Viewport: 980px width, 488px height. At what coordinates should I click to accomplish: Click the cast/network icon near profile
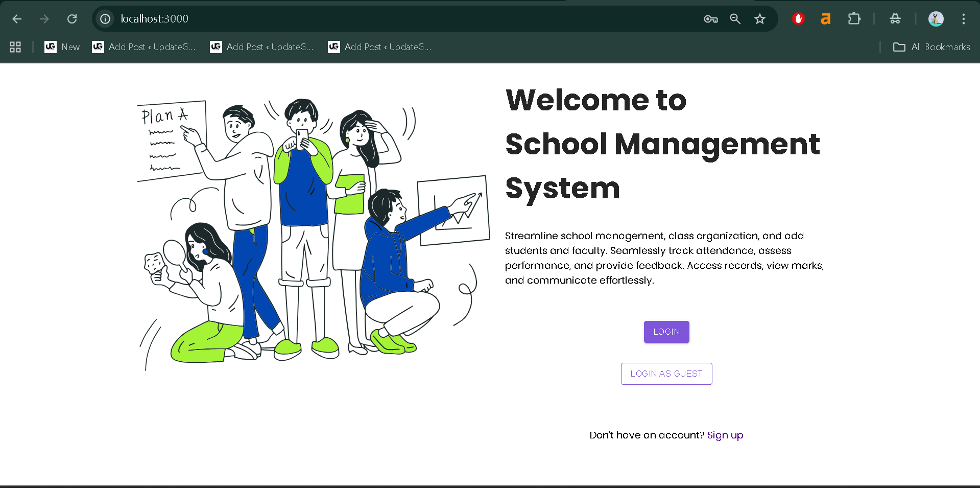[x=895, y=18]
